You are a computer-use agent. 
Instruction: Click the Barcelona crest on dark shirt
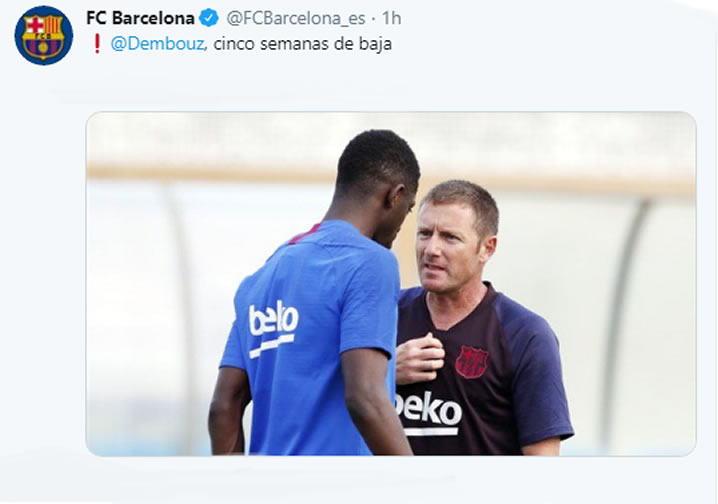pos(472,362)
